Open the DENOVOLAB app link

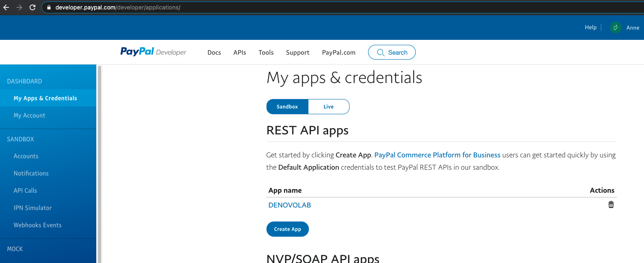pyautogui.click(x=290, y=205)
